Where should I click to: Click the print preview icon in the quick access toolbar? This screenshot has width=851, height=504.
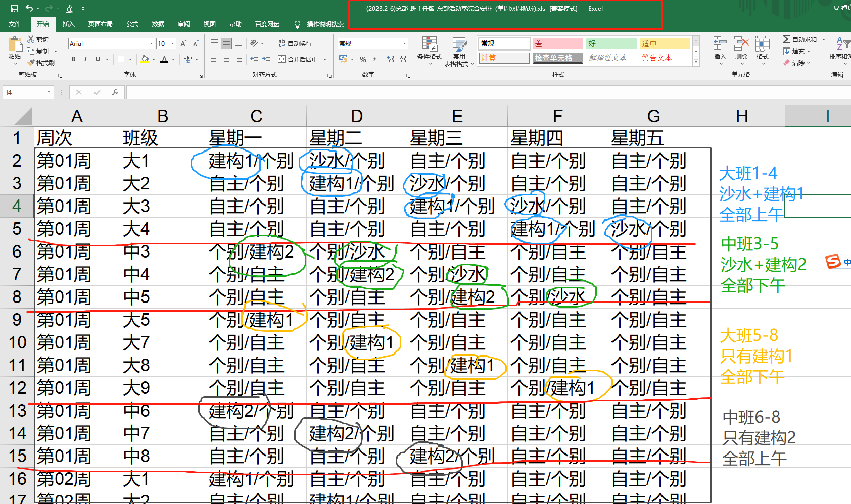(x=69, y=8)
